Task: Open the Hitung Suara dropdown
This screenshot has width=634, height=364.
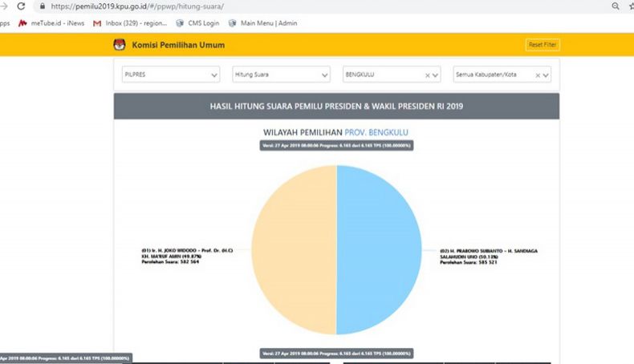Action: [x=281, y=75]
